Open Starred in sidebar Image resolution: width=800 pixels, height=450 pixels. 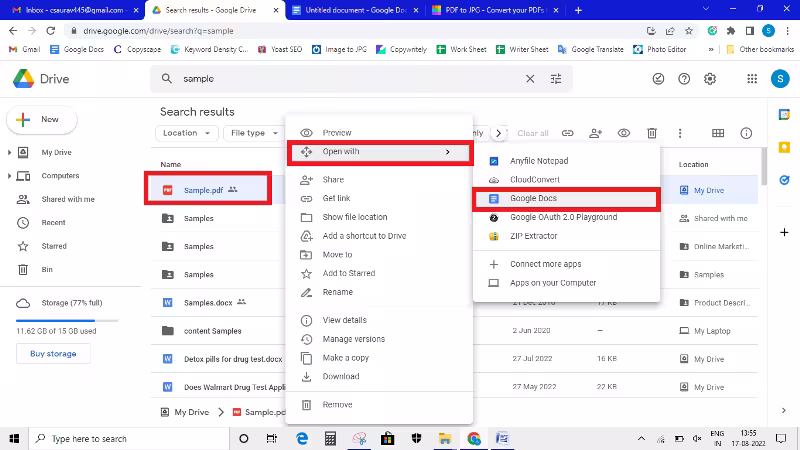[54, 246]
